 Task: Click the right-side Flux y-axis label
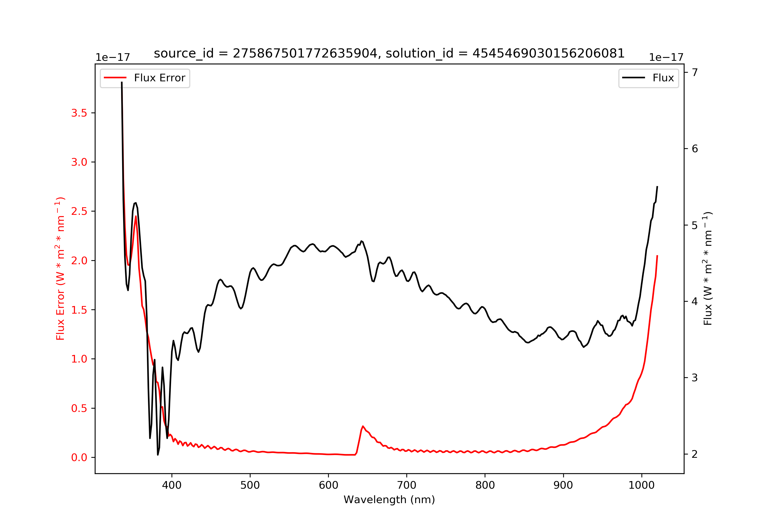[708, 269]
